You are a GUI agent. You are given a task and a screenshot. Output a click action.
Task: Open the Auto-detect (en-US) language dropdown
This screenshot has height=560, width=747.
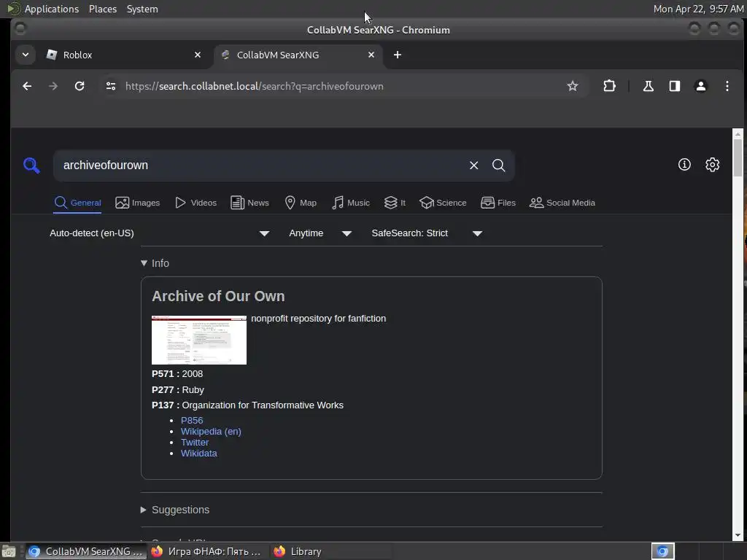(160, 233)
